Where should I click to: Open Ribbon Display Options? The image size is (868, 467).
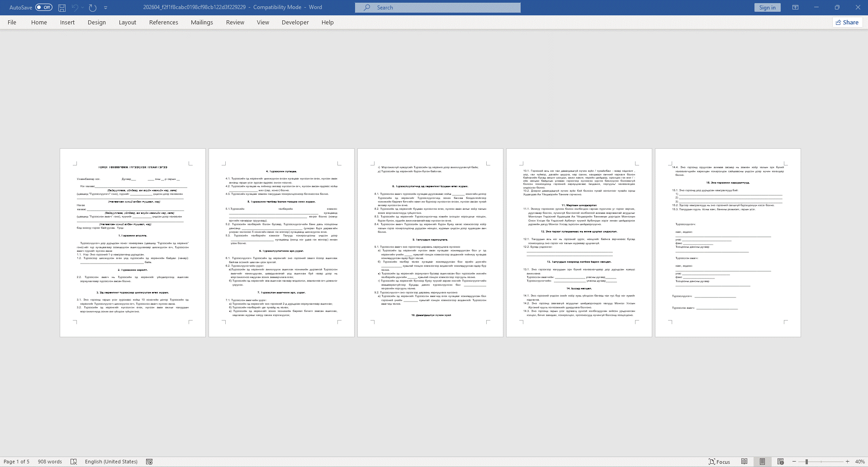point(795,8)
